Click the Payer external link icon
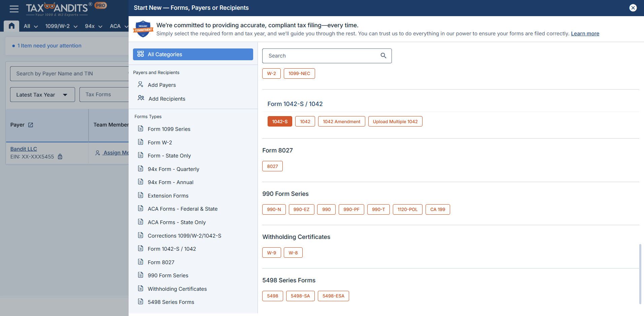644x316 pixels. tap(31, 125)
